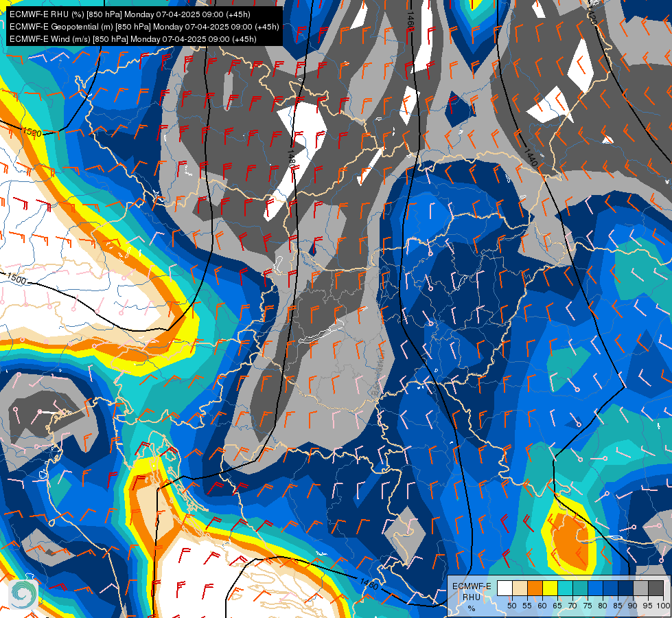
Task: Click the light gray legend swatch for 90-95%
Action: point(640,588)
